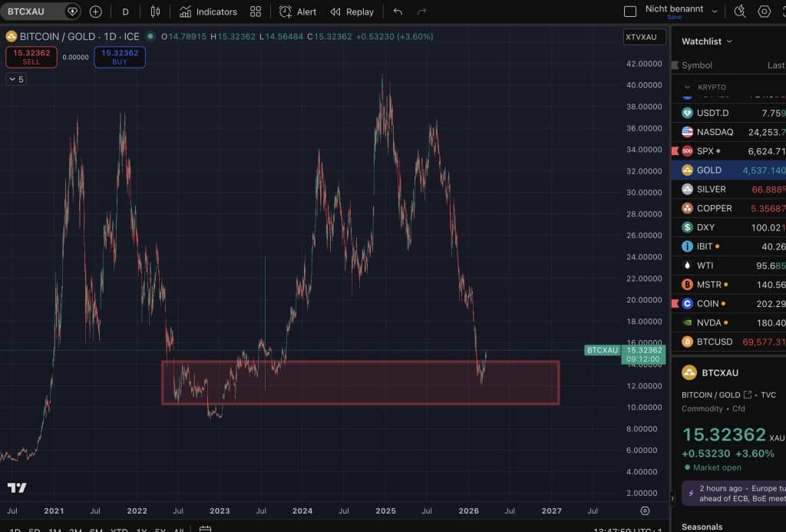Select the BTCUSD watchlist row
The width and height of the screenshot is (786, 532).
tap(729, 342)
